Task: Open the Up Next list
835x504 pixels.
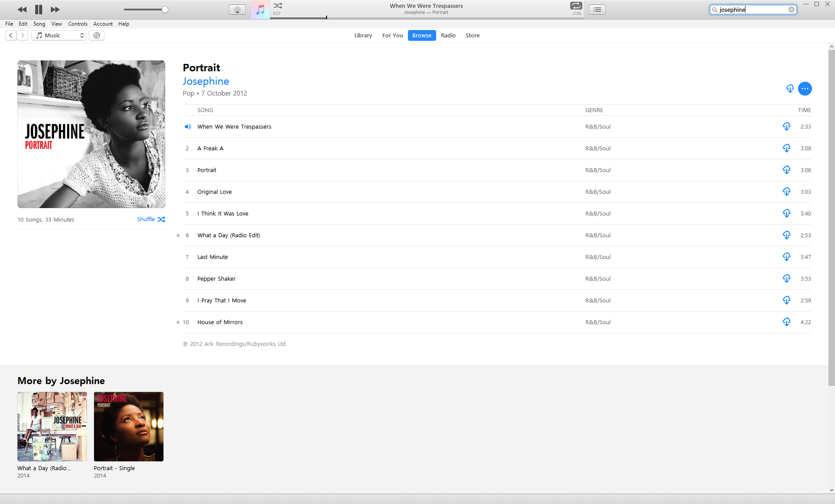Action: click(597, 10)
